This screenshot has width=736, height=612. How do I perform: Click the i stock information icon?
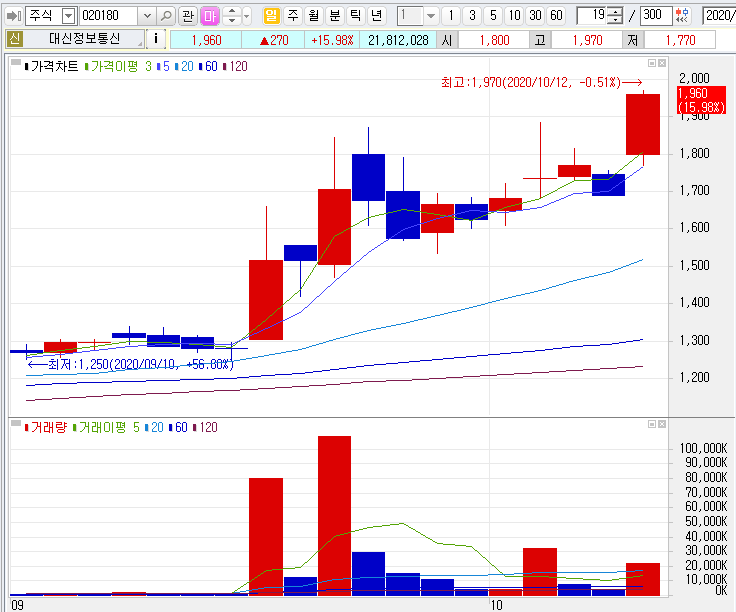156,39
